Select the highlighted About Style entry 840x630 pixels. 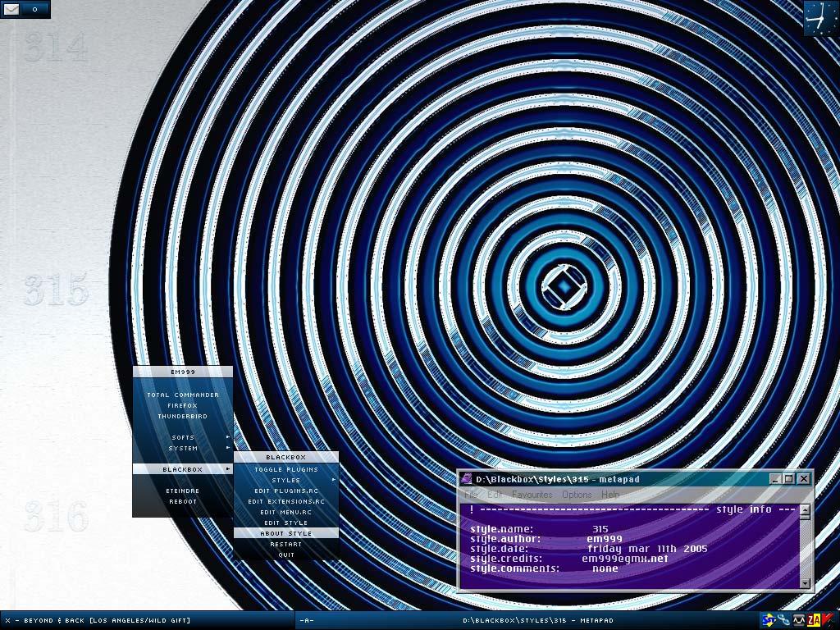286,533
